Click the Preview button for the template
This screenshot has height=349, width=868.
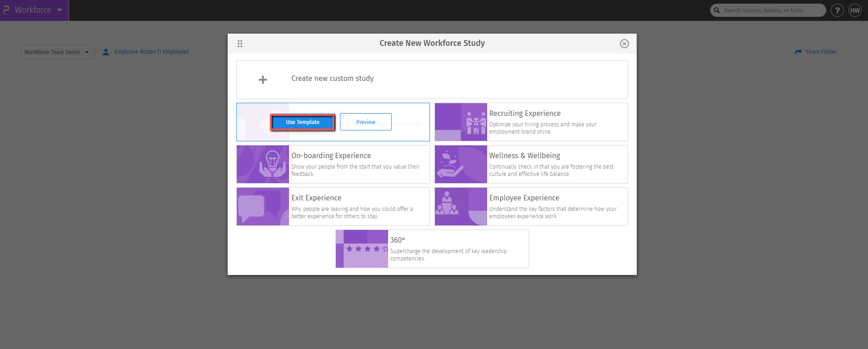[x=366, y=122]
